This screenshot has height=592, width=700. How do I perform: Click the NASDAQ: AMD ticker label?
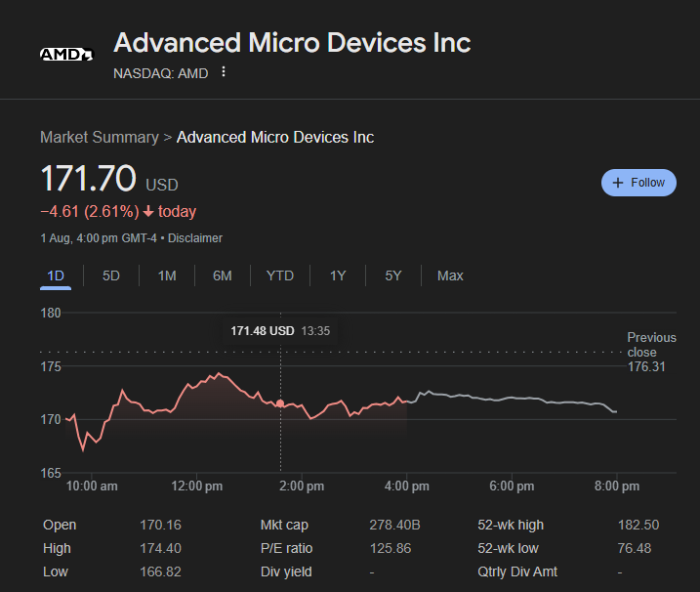click(x=161, y=73)
